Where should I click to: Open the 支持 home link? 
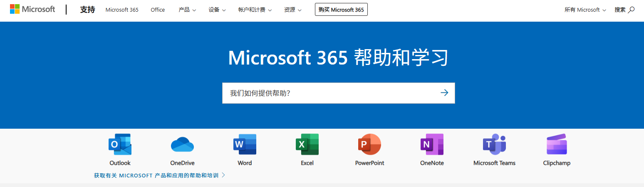87,10
